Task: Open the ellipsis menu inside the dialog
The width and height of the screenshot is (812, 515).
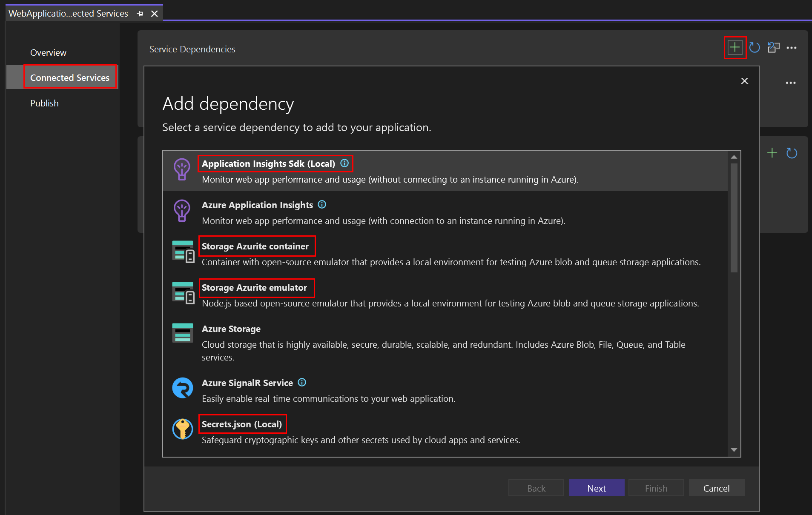Action: click(x=791, y=82)
